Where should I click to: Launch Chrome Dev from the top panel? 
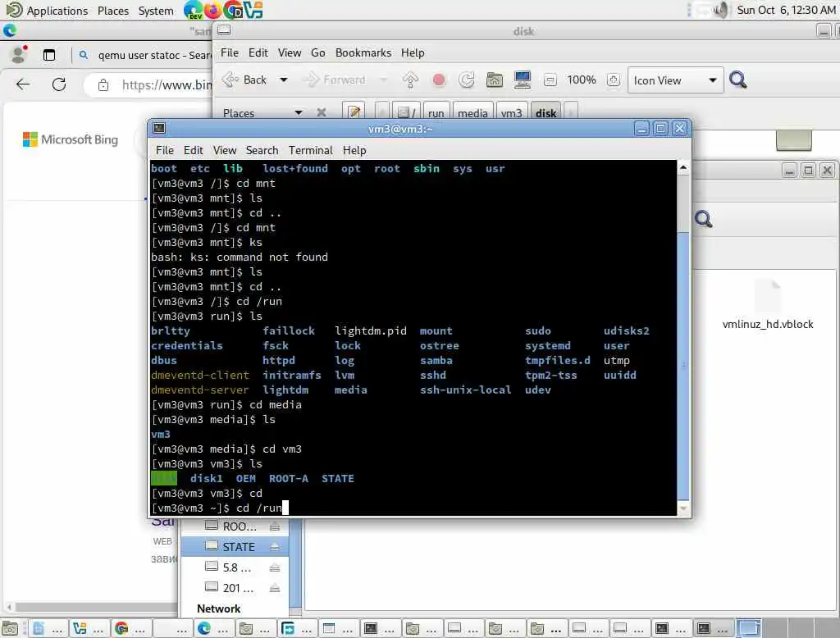pyautogui.click(x=233, y=10)
